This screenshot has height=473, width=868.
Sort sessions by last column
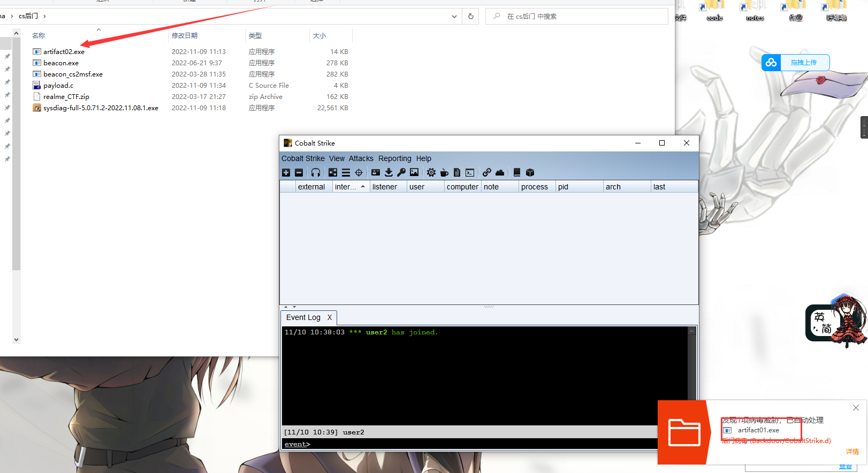(674, 187)
